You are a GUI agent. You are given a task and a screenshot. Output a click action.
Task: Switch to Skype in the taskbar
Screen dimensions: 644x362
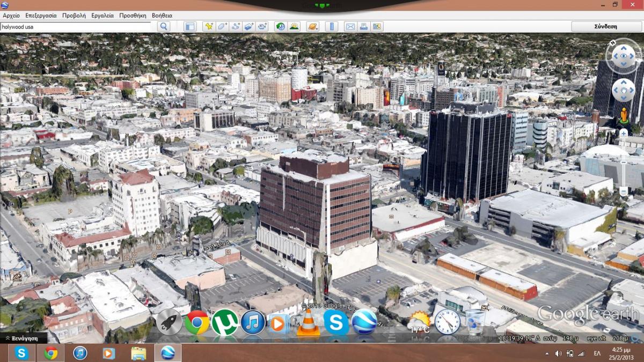[22, 353]
